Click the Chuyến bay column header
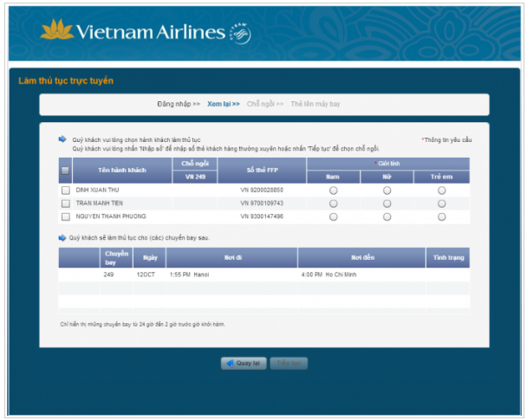Screen dimensions: 527x420 click(116, 258)
